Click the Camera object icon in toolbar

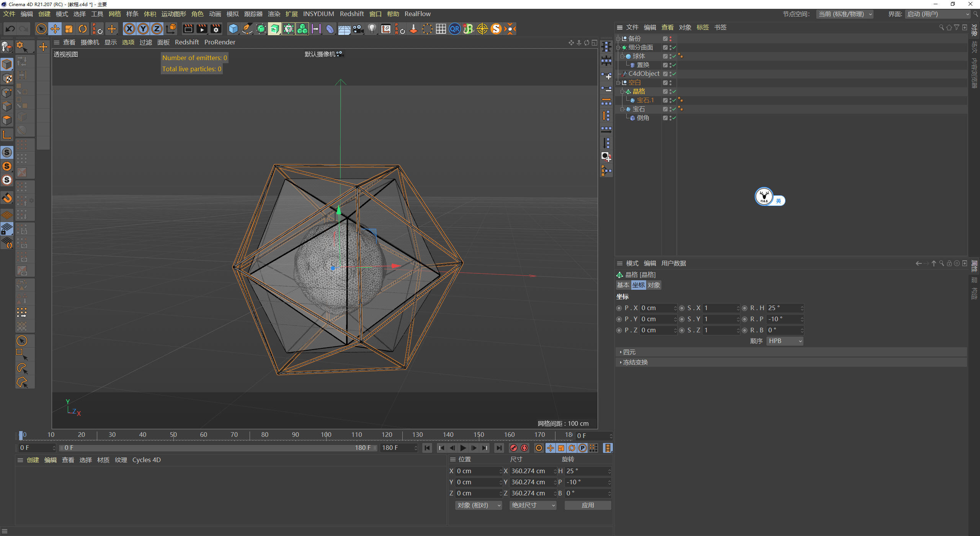click(x=358, y=29)
